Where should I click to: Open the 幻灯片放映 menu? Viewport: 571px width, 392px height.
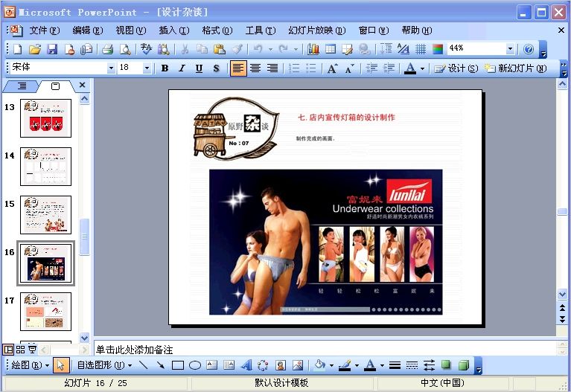(x=317, y=30)
